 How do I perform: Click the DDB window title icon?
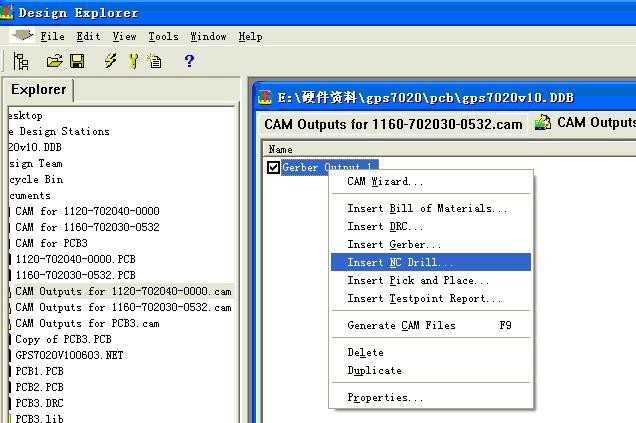click(x=265, y=97)
